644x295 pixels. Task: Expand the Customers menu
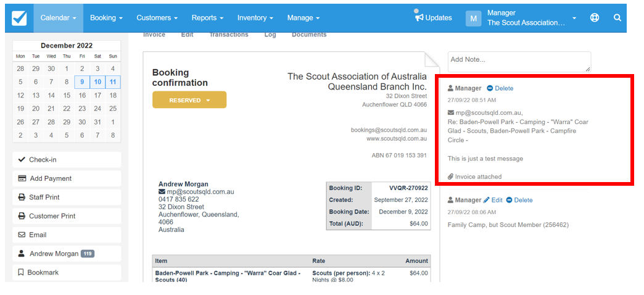(157, 18)
